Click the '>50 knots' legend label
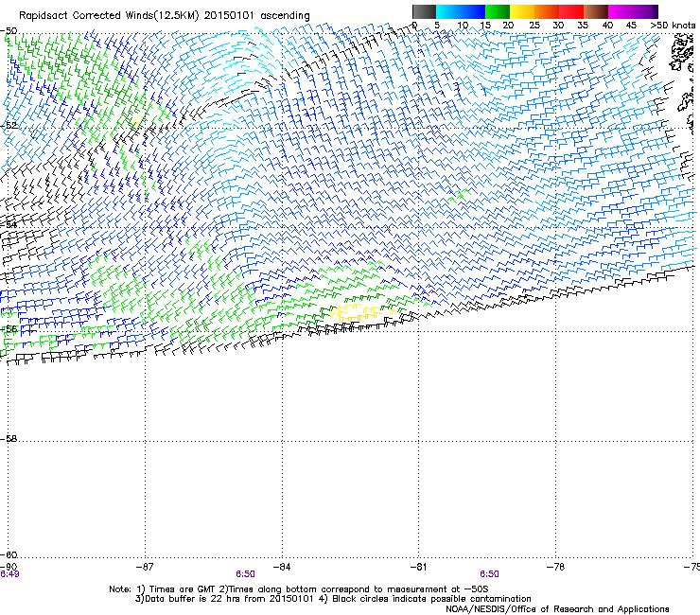 [x=673, y=26]
